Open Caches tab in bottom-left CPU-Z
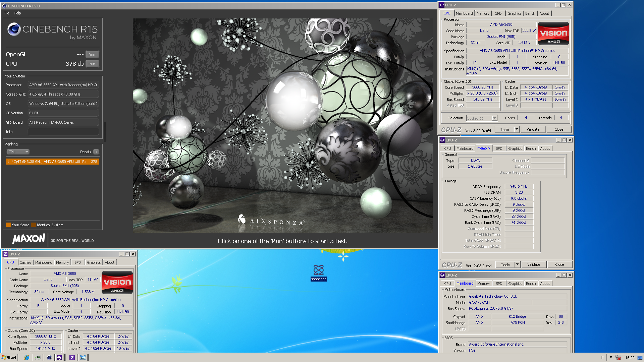This screenshot has height=362, width=644. [x=25, y=262]
